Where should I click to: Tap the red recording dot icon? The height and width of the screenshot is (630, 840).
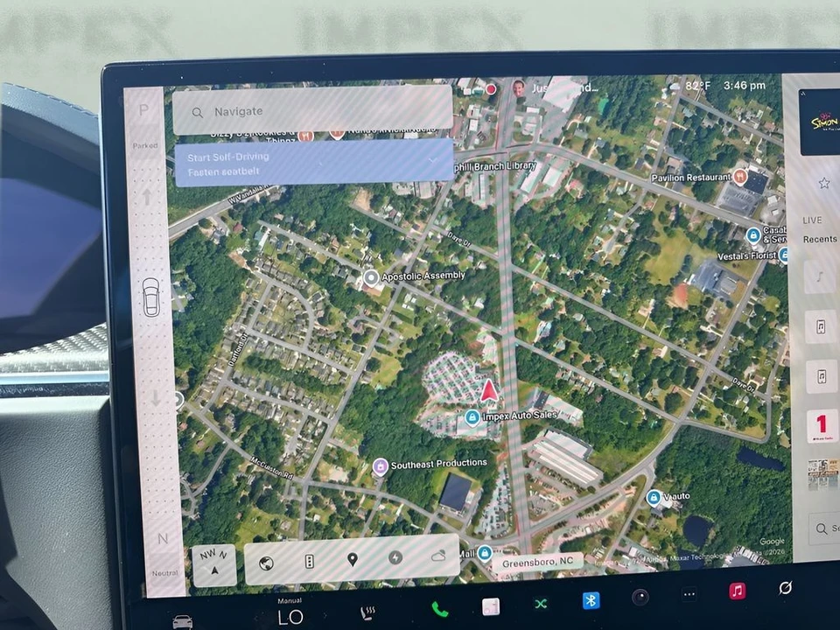pos(491,89)
